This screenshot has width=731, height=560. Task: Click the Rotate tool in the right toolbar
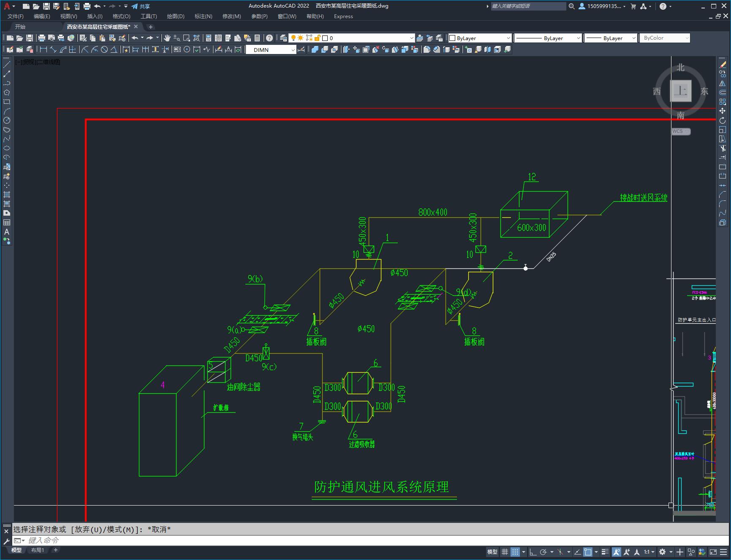tap(723, 120)
